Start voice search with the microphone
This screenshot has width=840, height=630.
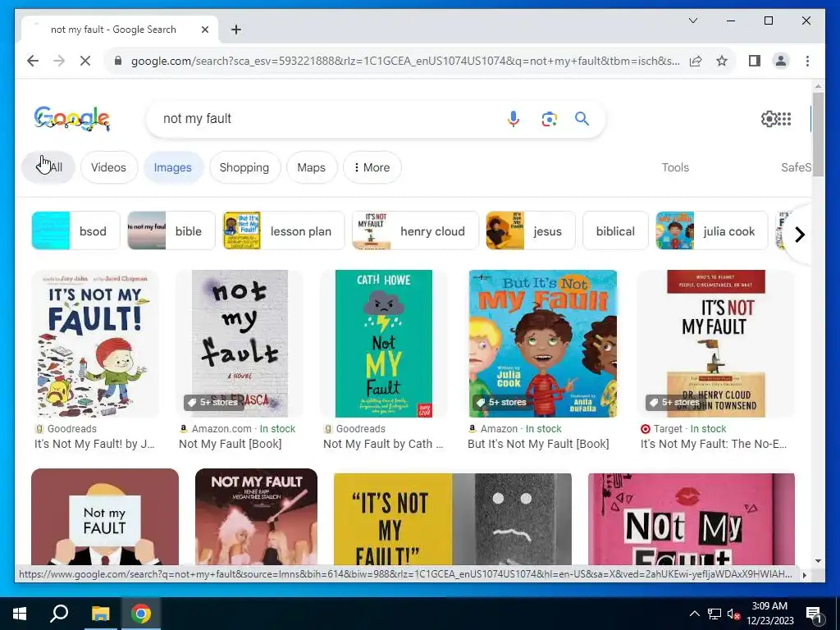(514, 118)
